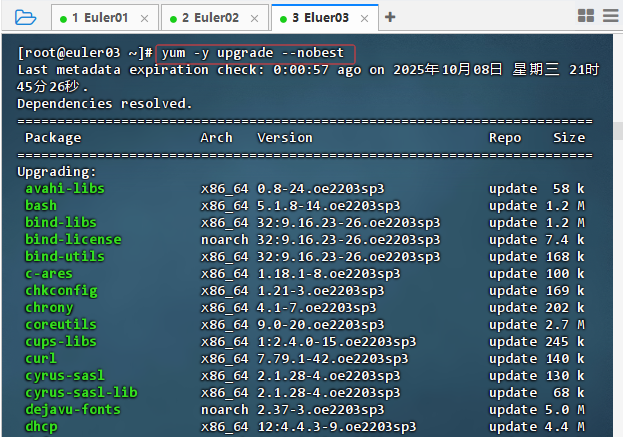
Task: Click the cyrus-sasl-lib package name
Action: pyautogui.click(x=81, y=393)
